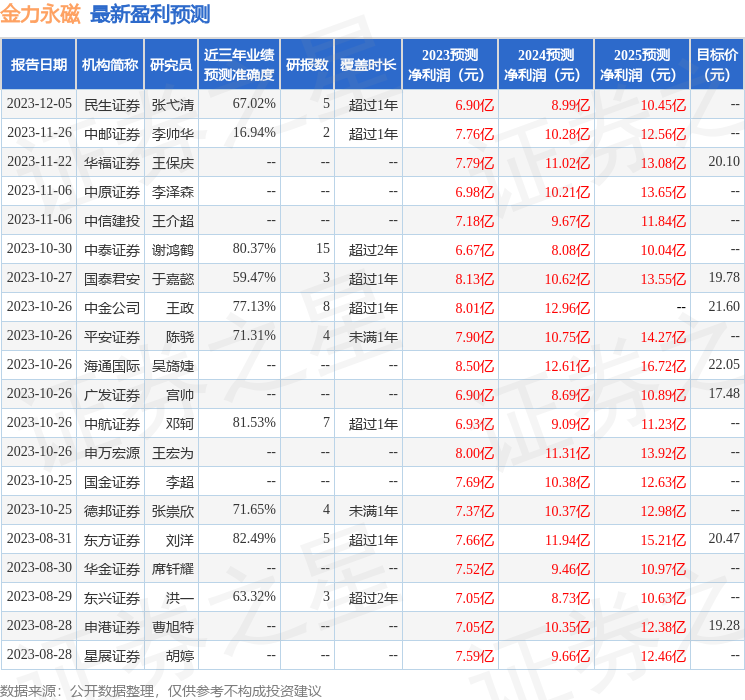This screenshot has height=700, width=745.
Task: Click the 数据来源 footnote text
Action: tap(161, 690)
